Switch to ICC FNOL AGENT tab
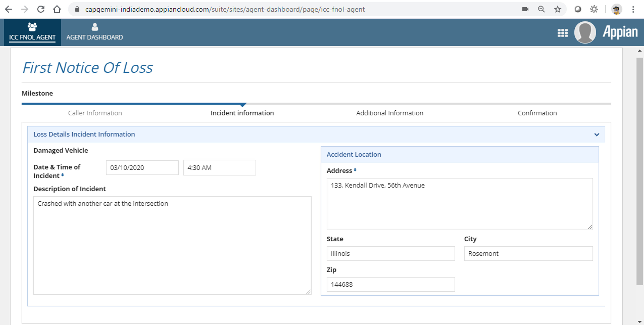644x325 pixels. point(32,32)
